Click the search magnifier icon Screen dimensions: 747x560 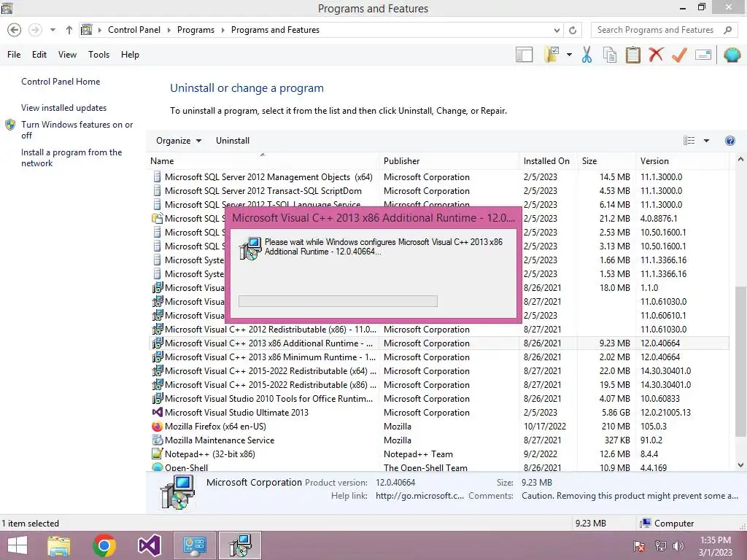pos(727,30)
